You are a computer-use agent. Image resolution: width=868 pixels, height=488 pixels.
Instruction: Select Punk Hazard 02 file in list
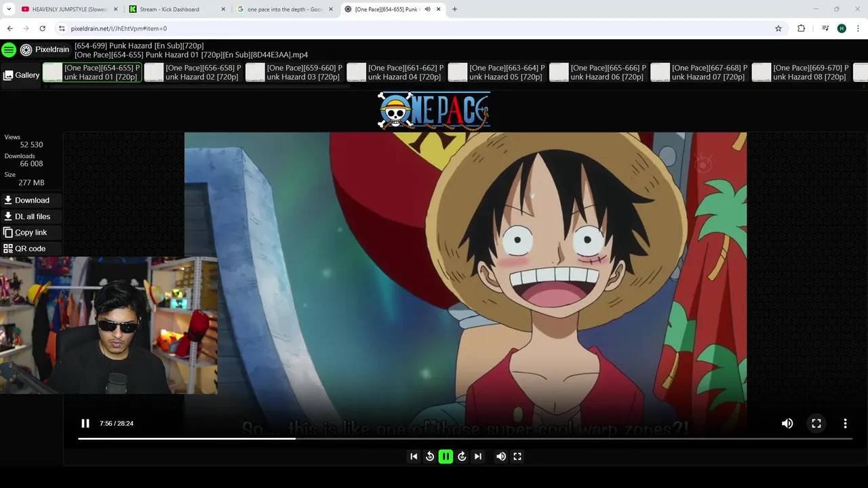click(x=193, y=73)
